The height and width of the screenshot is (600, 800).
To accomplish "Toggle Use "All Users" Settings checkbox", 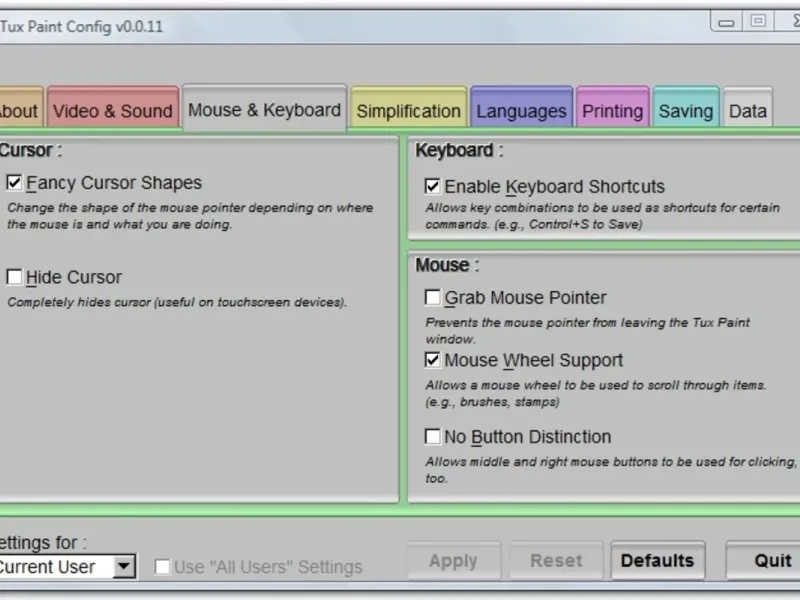I will click(162, 567).
